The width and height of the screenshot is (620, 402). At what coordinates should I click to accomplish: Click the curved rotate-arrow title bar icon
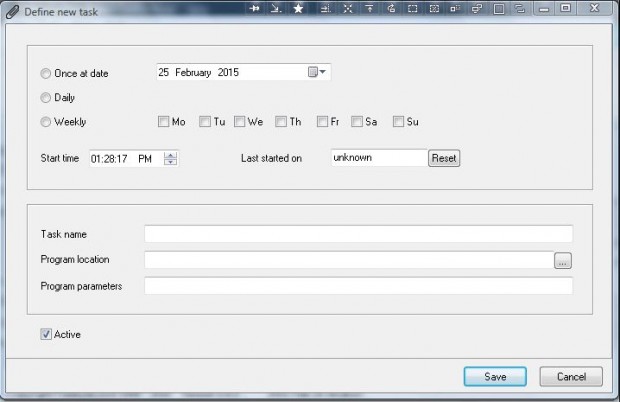pos(391,8)
